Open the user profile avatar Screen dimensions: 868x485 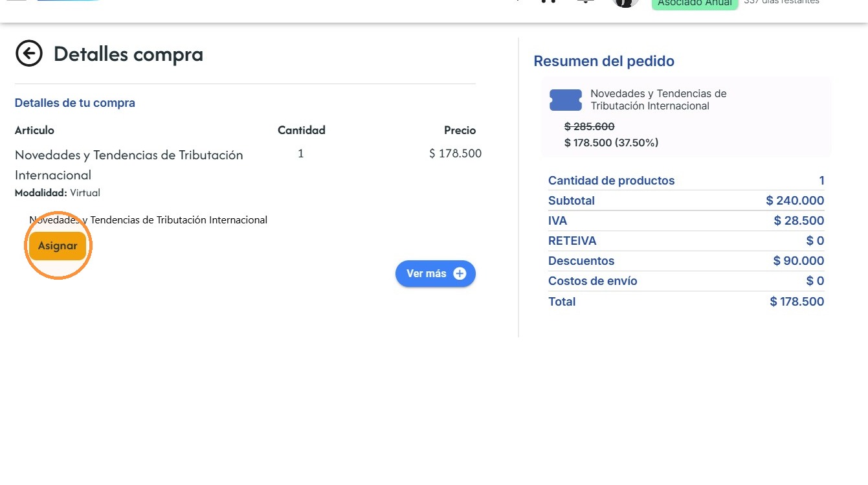pos(625,3)
